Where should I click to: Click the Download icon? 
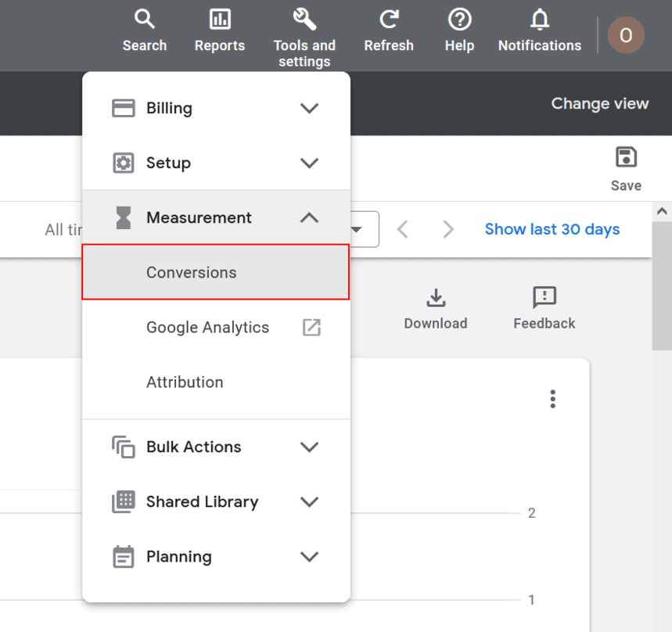[x=436, y=297]
